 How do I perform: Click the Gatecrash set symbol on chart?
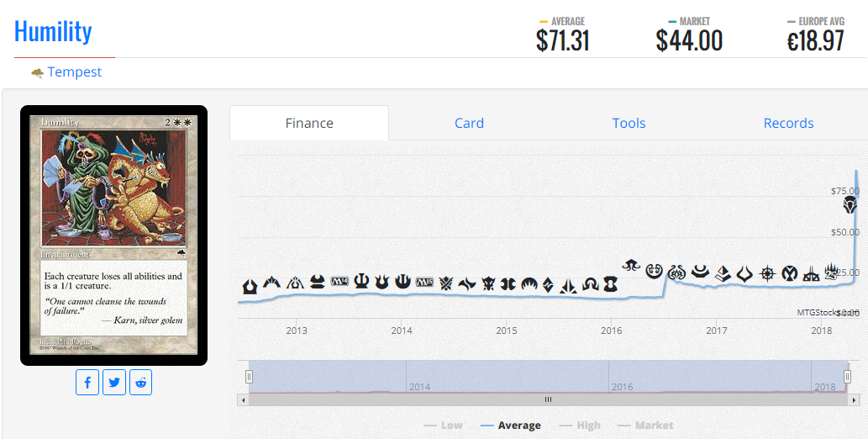pos(271,283)
